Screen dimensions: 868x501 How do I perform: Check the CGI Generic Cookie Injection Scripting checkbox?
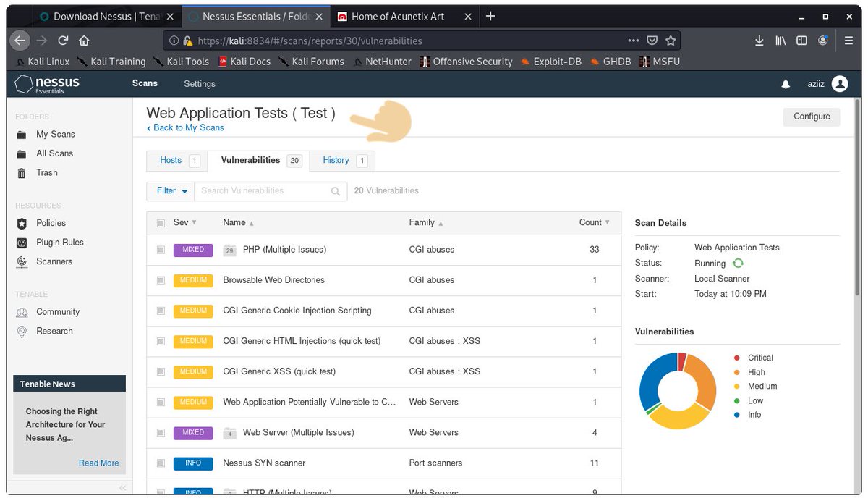(x=161, y=311)
